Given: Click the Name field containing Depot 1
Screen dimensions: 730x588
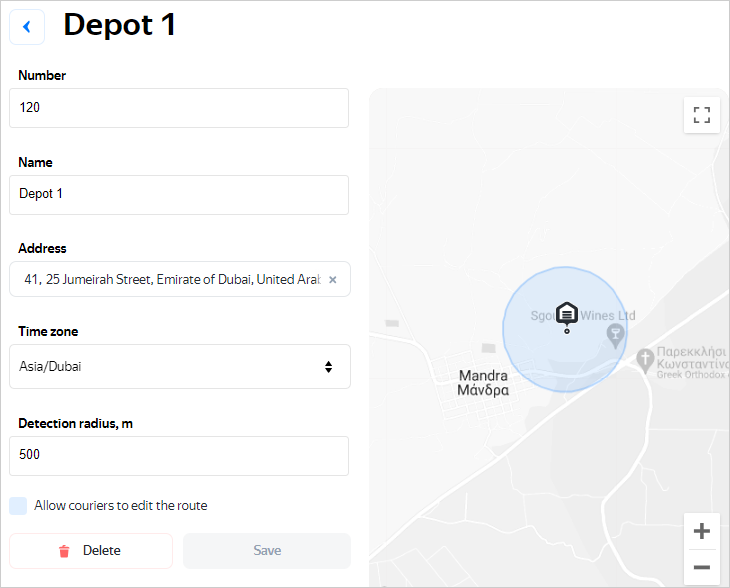Looking at the screenshot, I should tap(179, 194).
